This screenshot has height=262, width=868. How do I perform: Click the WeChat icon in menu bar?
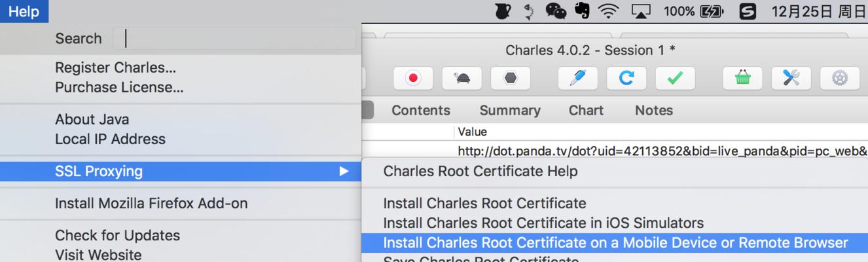click(x=556, y=11)
